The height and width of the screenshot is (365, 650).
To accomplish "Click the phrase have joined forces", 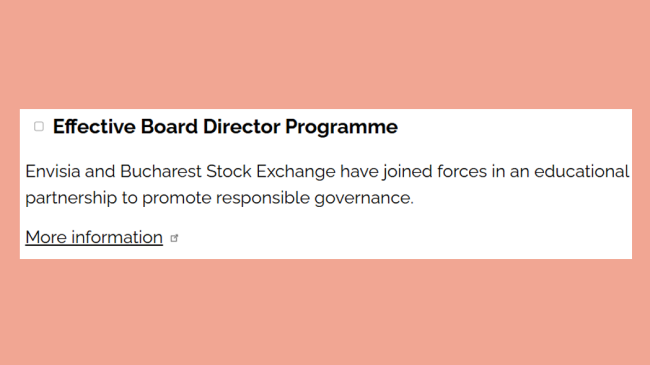I will pyautogui.click(x=413, y=172).
